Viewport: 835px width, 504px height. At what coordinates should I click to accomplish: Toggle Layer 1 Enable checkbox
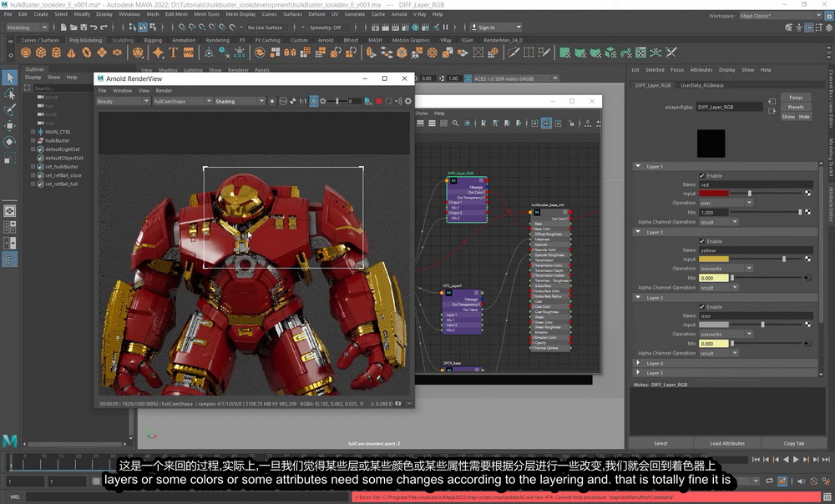pos(702,175)
